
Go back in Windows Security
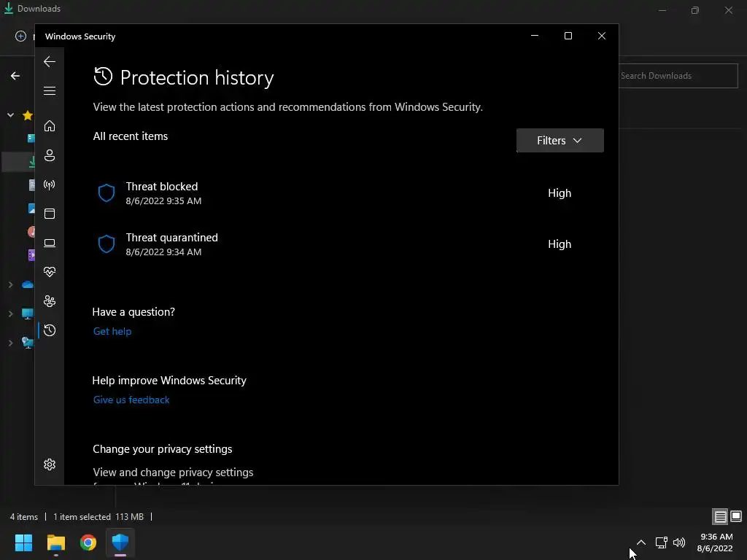click(50, 61)
